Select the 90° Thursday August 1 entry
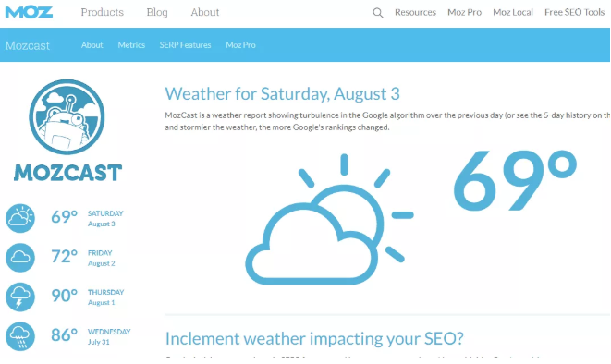This screenshot has height=364, width=611. click(67, 297)
